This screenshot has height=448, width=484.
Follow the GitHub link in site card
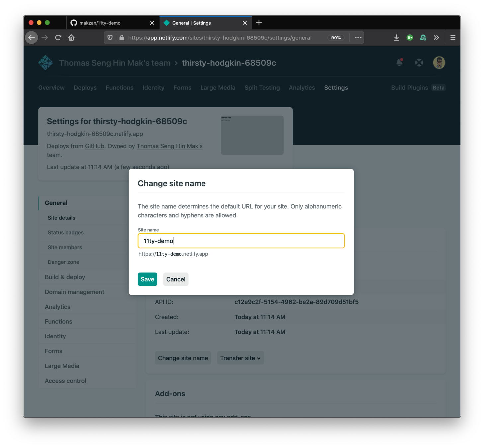[x=94, y=146]
